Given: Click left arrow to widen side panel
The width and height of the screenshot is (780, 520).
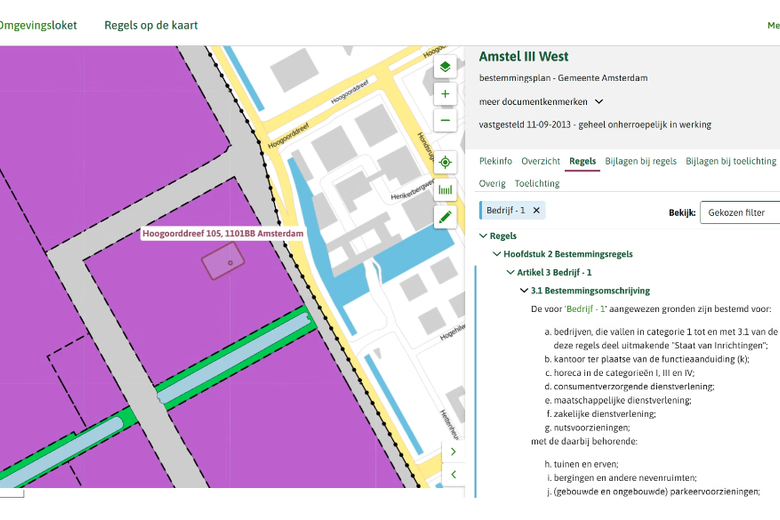Looking at the screenshot, I should 453,475.
